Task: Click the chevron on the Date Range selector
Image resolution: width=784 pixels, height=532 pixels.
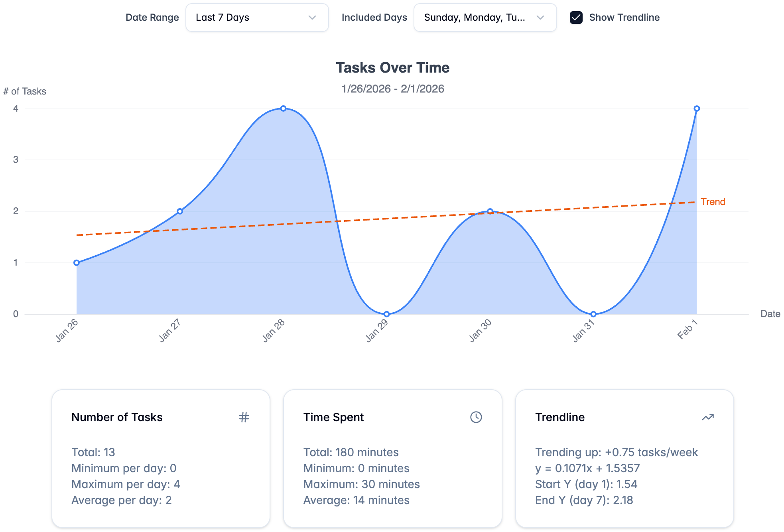Action: click(x=312, y=18)
